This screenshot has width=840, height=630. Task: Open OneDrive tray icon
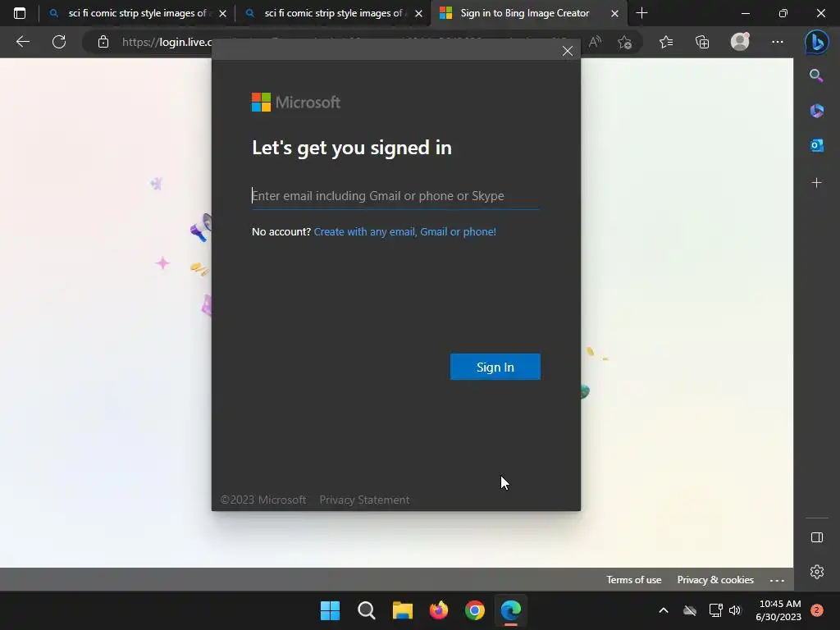click(690, 610)
